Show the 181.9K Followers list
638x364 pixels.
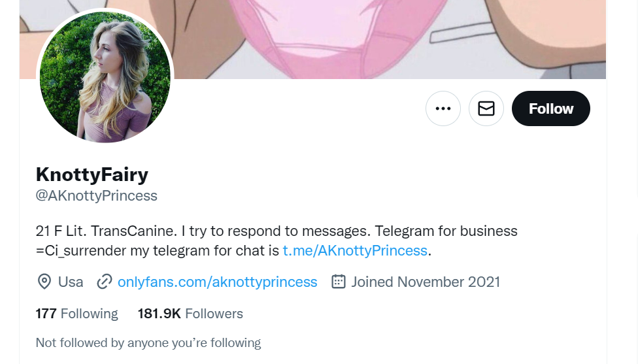190,314
